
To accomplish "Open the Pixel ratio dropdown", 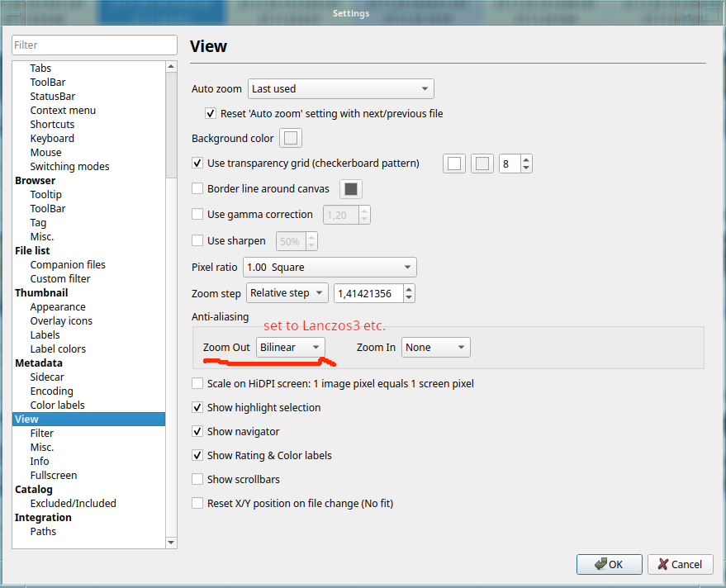I will [330, 267].
